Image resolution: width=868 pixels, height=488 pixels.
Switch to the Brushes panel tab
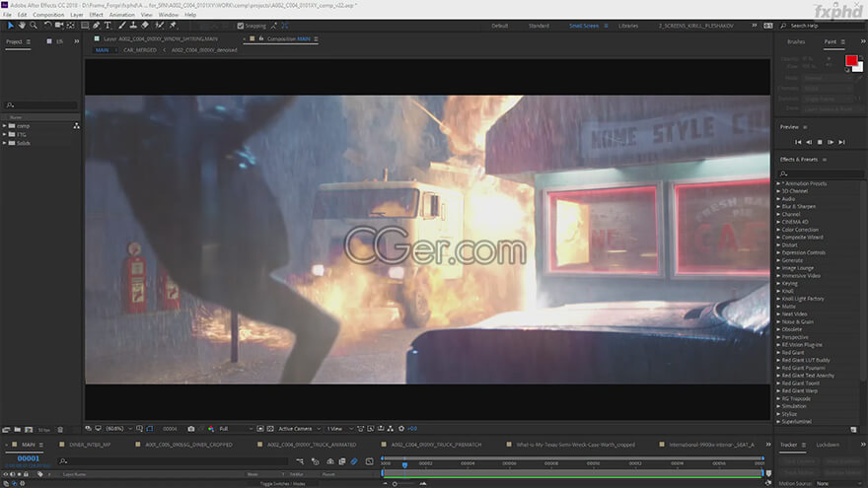point(796,42)
